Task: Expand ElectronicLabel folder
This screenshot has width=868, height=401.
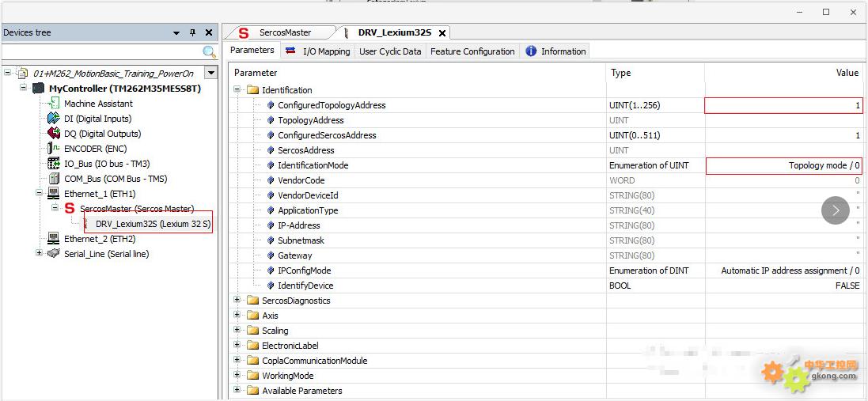Action: click(x=237, y=345)
